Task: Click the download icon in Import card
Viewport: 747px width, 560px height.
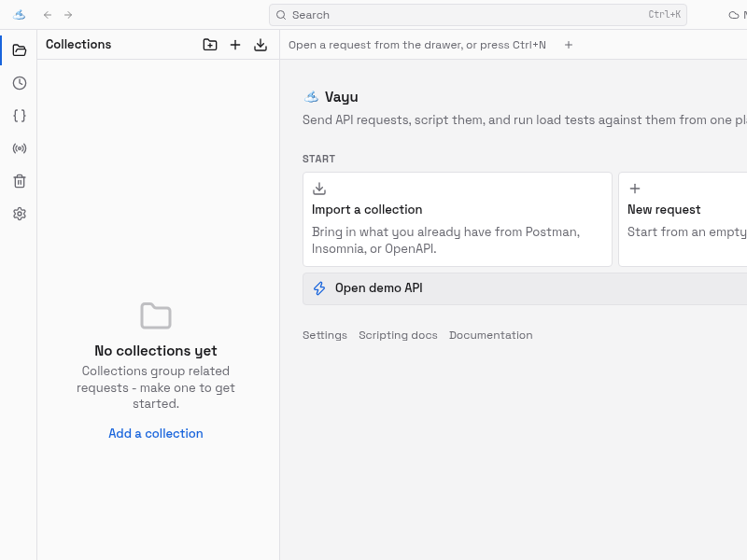Action: point(319,189)
